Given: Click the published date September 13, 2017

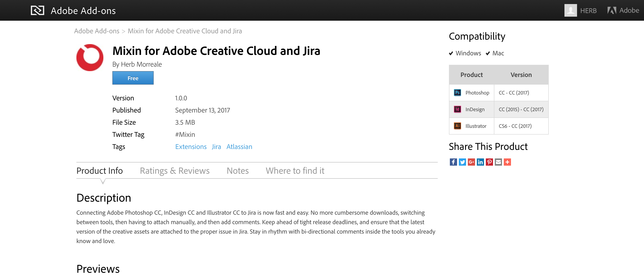Looking at the screenshot, I should 202,110.
